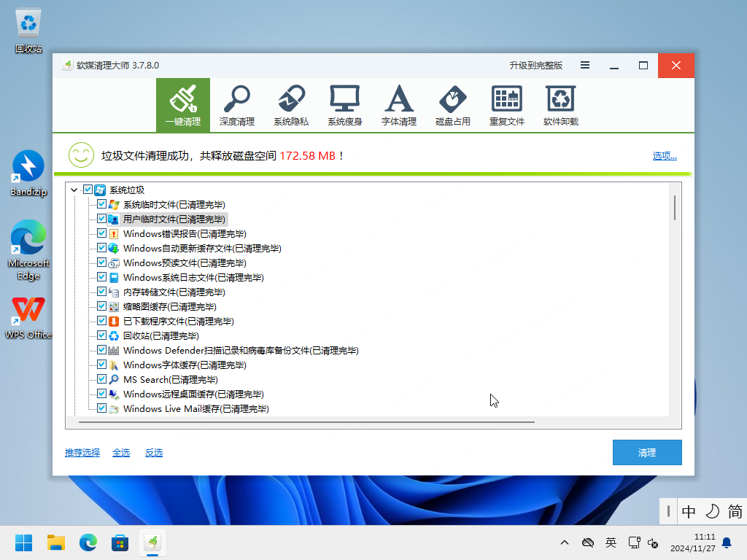This screenshot has height=560, width=747.
Task: Click the 已下载程序文件 orange icon
Action: (113, 321)
